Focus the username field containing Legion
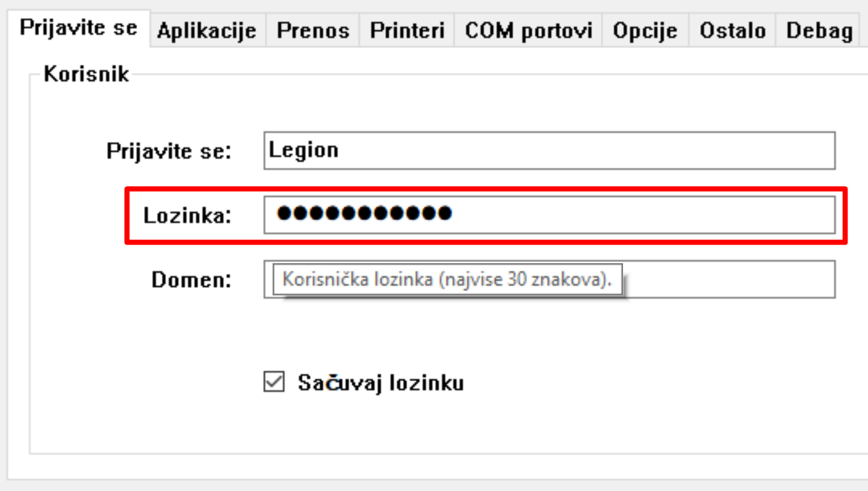This screenshot has height=491, width=868. (x=548, y=151)
